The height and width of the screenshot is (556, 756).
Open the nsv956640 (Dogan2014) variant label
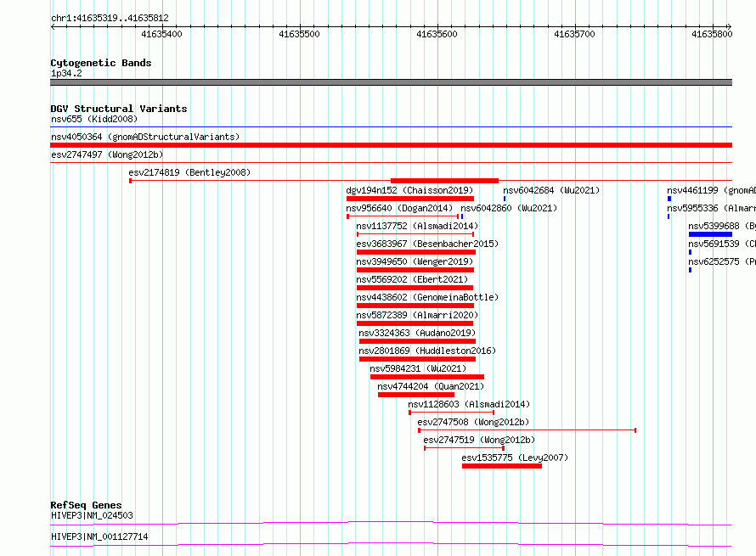pyautogui.click(x=399, y=208)
